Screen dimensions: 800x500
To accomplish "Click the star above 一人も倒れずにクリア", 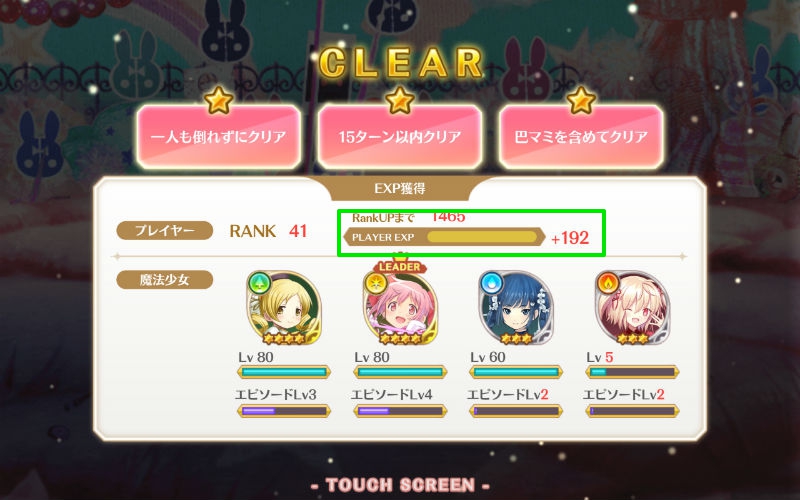I will click(218, 100).
